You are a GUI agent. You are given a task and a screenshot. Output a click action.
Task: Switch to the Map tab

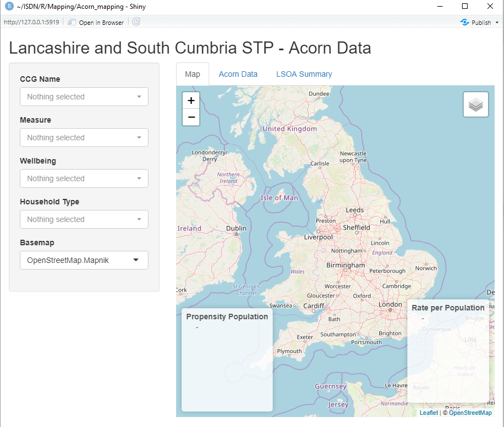(x=193, y=74)
